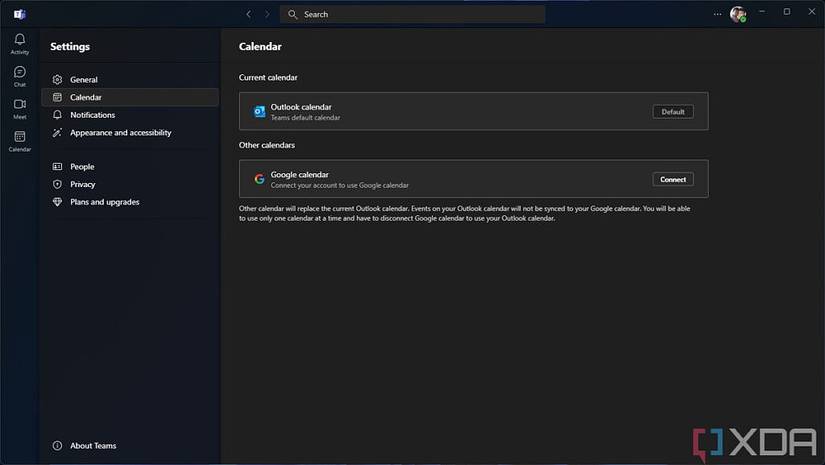
Task: Close the Teams window
Action: click(x=812, y=12)
